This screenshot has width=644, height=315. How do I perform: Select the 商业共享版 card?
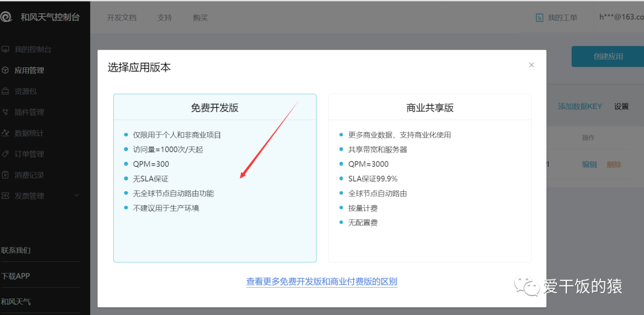430,178
